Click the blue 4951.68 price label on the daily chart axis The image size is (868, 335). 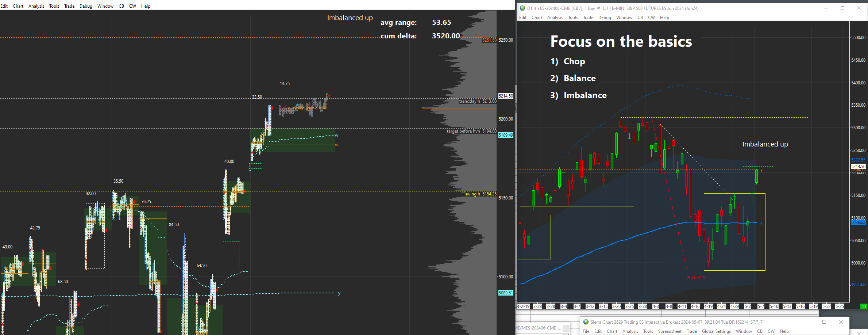click(x=858, y=285)
